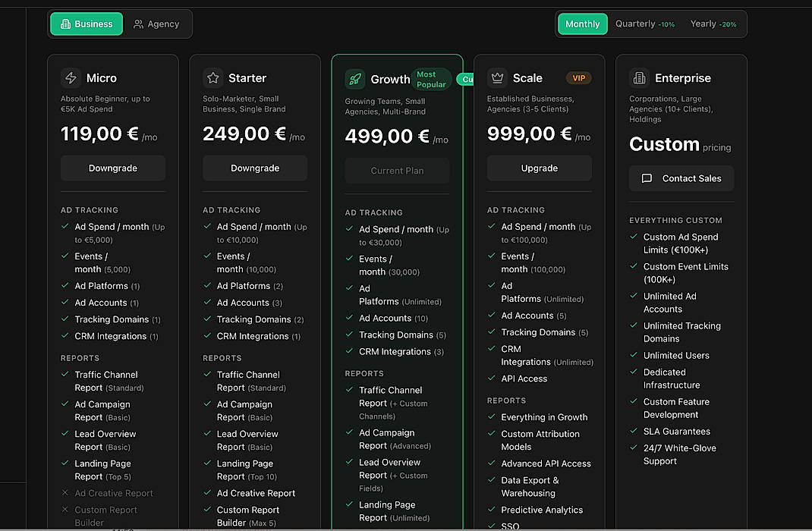Click 'Unlimited Tracking Domains' in Enterprise
This screenshot has height=531, width=812.
(681, 332)
